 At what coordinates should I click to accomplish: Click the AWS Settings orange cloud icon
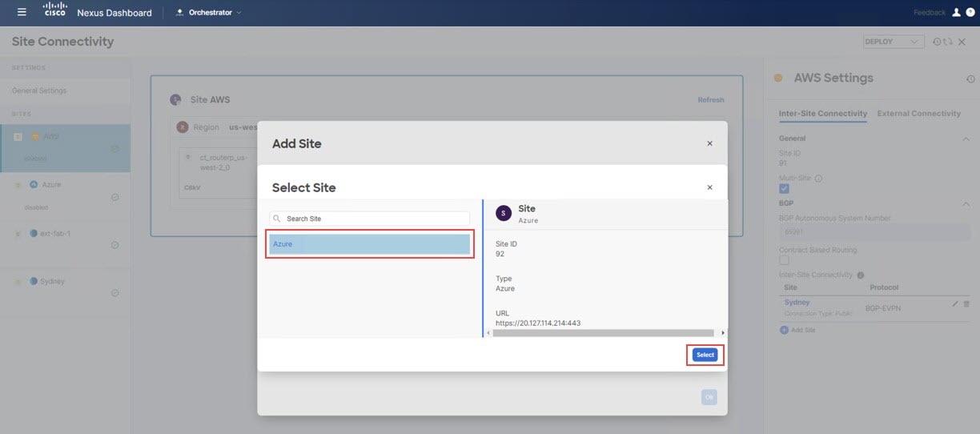[778, 78]
